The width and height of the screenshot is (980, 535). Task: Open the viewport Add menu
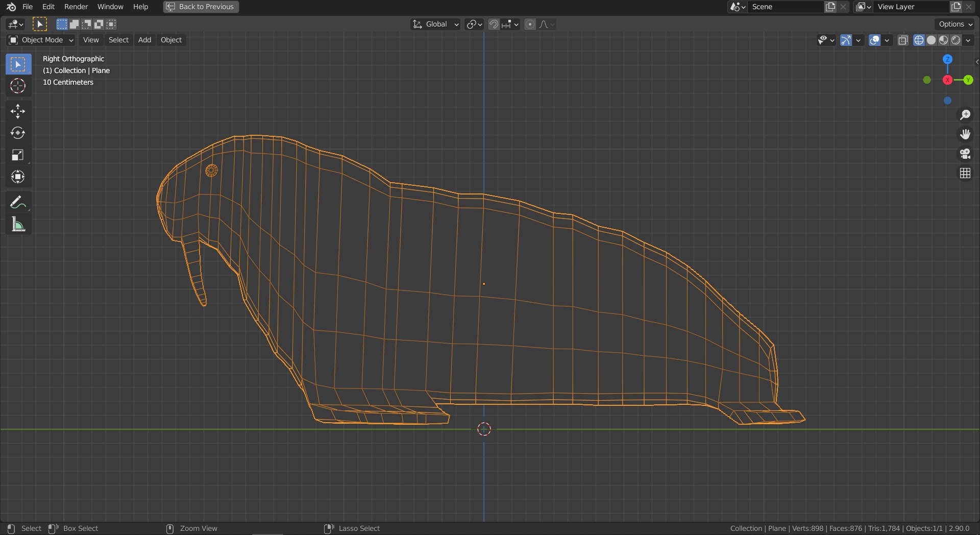tap(144, 40)
